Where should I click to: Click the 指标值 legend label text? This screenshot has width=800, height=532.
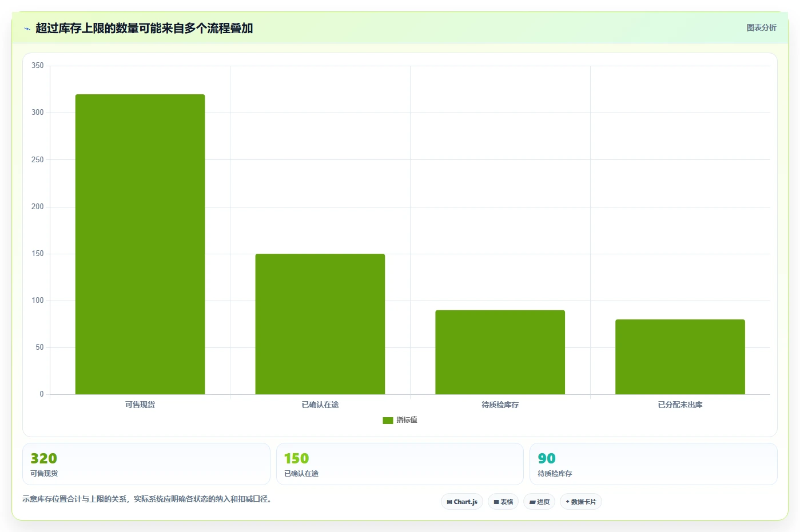pyautogui.click(x=407, y=420)
